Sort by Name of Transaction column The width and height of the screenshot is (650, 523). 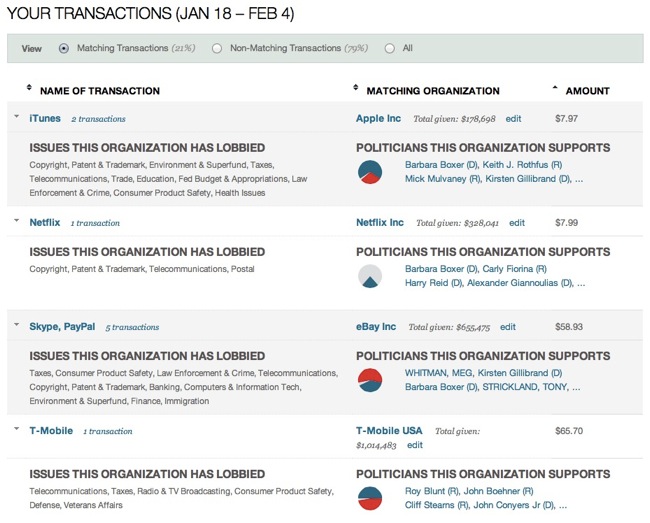click(x=29, y=87)
